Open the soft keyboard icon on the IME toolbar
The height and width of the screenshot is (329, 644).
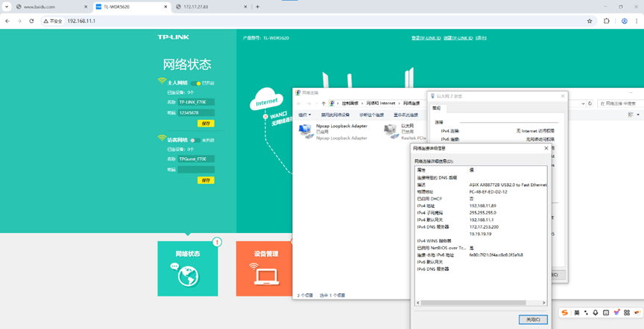606,313
